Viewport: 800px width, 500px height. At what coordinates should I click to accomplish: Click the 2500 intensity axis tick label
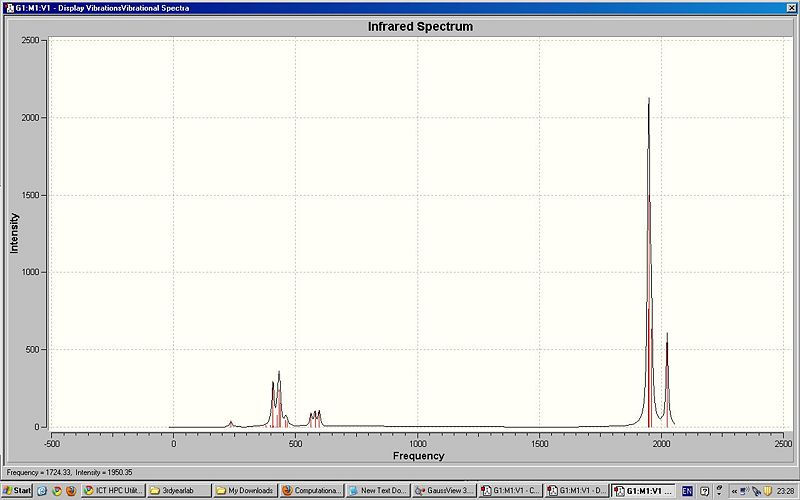pos(31,40)
